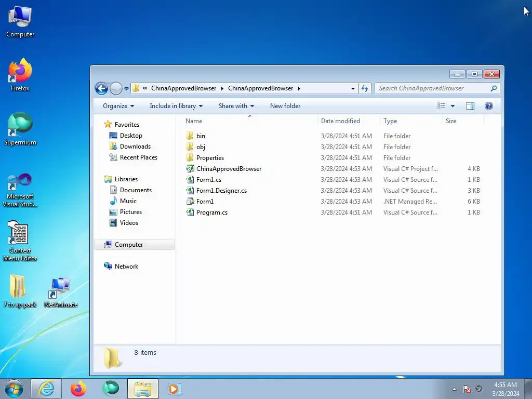Screen dimensions: 532x399
Task: Click Search ChinaApprovedBrowser input field
Action: 432,88
